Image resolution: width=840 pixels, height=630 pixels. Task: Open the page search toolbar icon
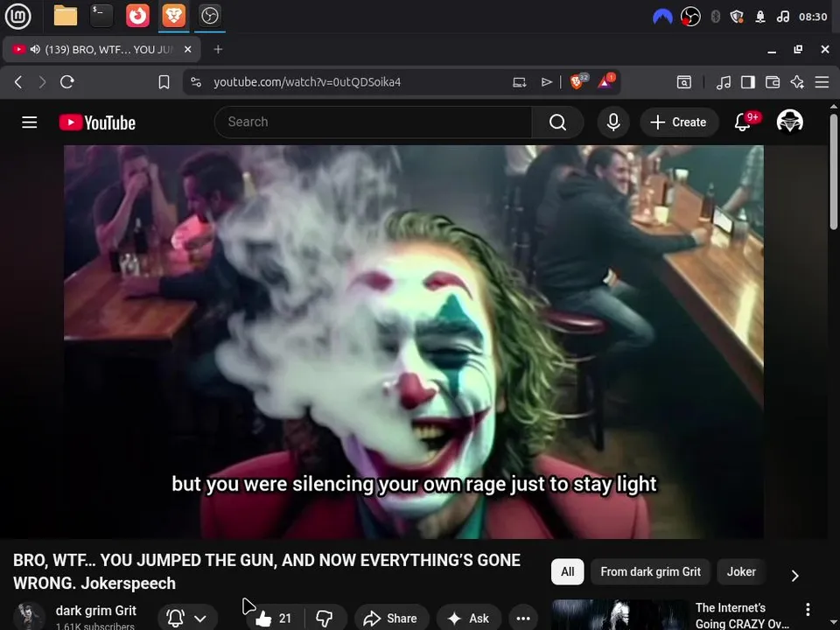pos(684,82)
